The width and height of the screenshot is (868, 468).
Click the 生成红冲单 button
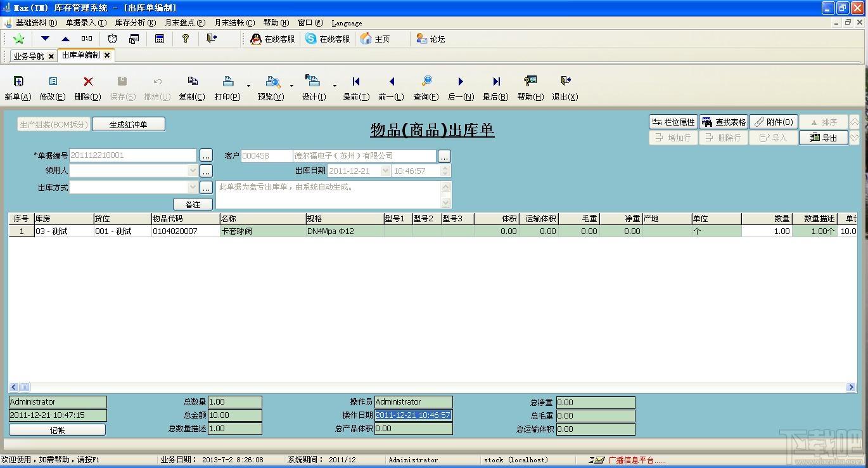pos(129,124)
